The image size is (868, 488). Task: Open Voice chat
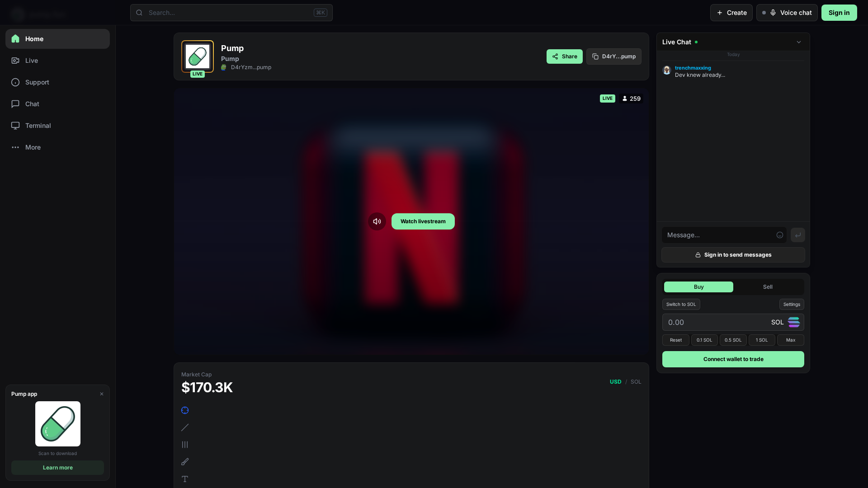click(x=787, y=13)
